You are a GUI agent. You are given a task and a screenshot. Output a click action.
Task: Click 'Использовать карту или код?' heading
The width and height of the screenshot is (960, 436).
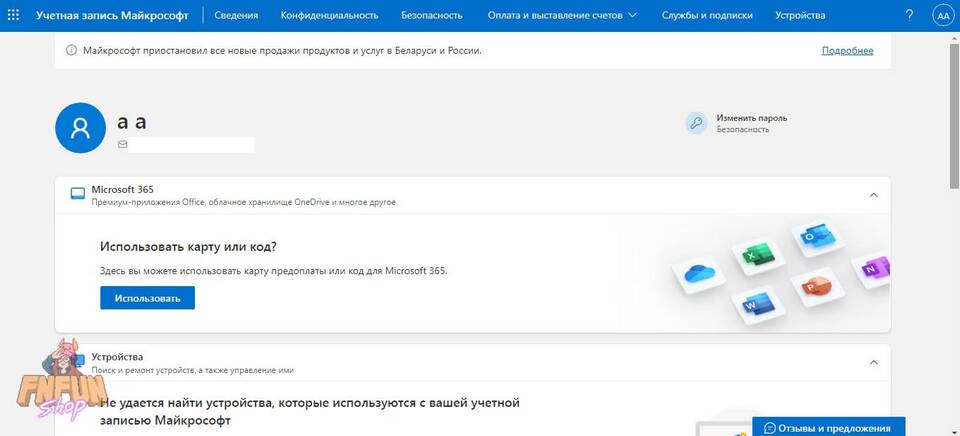189,247
